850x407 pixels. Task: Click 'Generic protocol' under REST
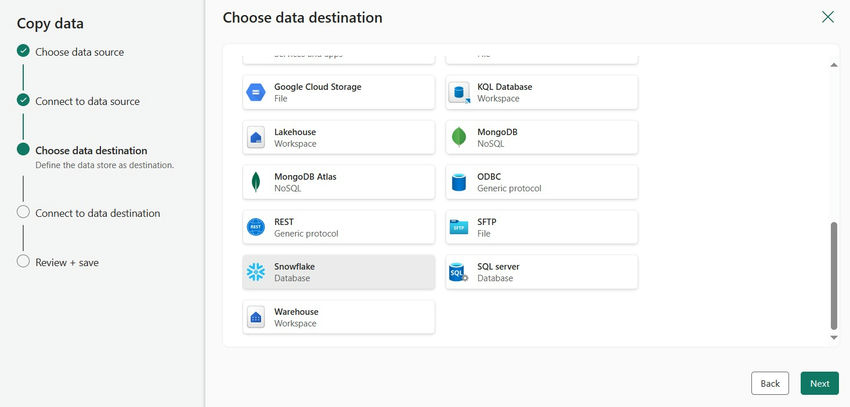click(x=306, y=234)
